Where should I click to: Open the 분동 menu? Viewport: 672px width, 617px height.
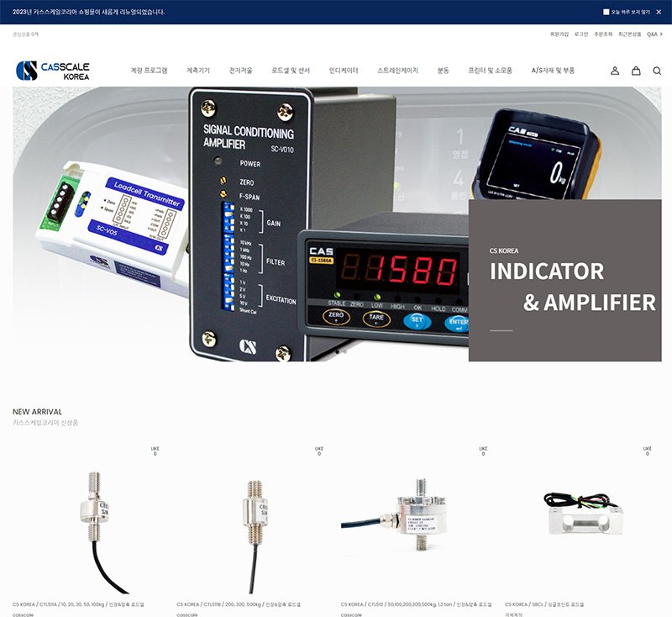443,71
